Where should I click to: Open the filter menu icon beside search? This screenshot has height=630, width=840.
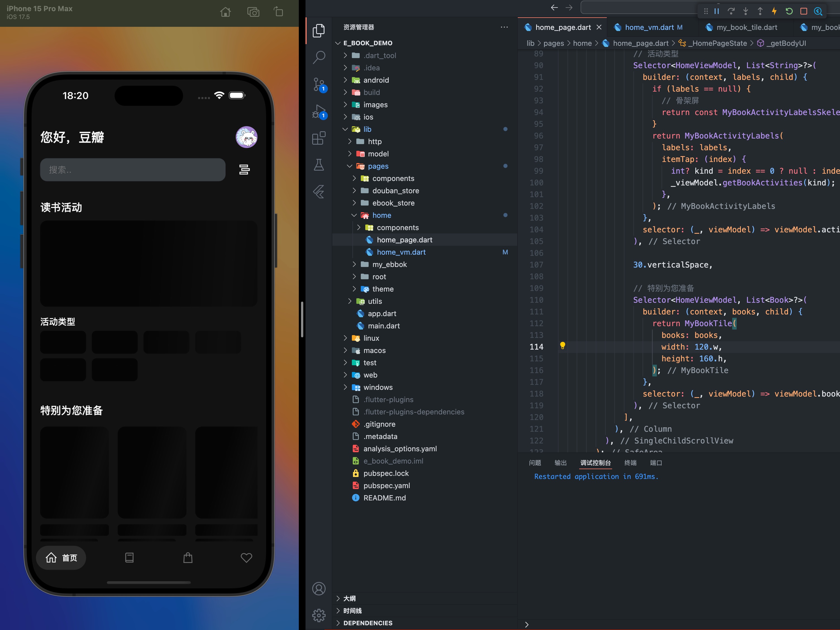click(244, 169)
